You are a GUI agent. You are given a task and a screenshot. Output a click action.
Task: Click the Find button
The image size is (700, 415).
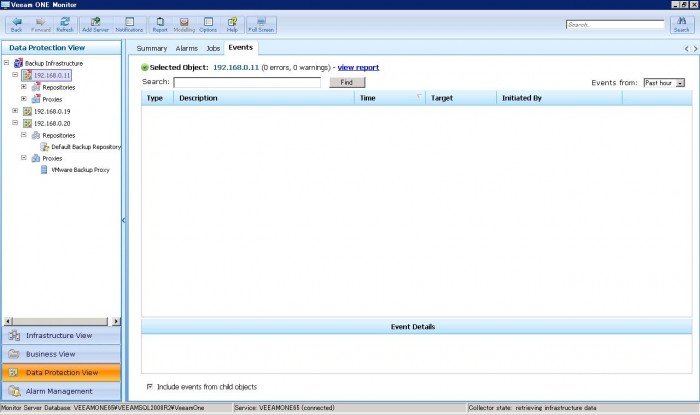347,82
